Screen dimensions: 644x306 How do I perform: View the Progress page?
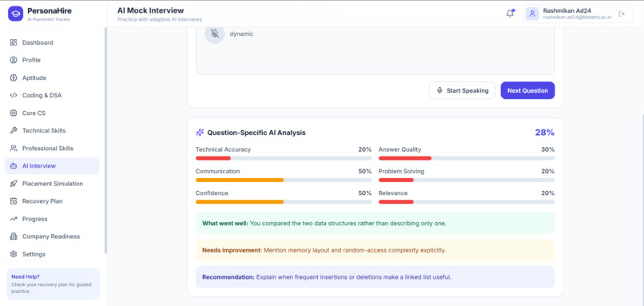[52, 219]
